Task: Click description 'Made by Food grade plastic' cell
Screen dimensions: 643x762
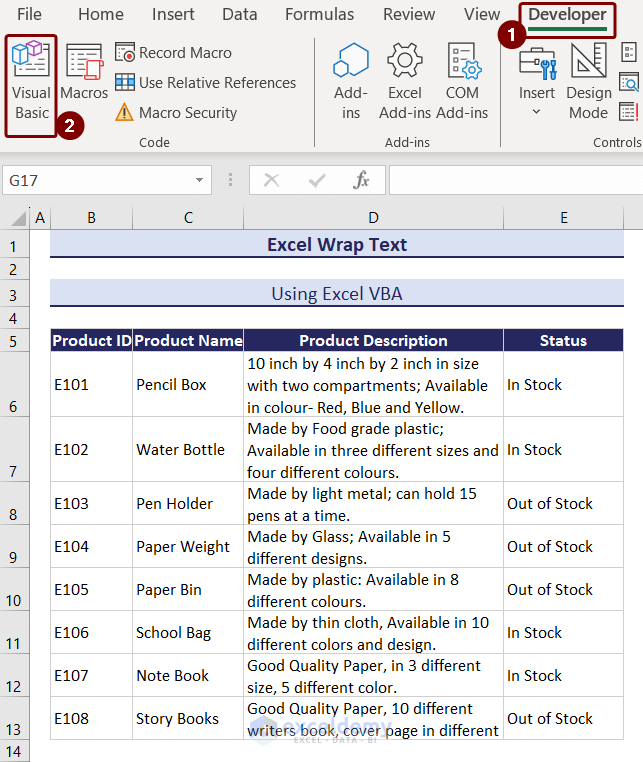Action: 373,450
